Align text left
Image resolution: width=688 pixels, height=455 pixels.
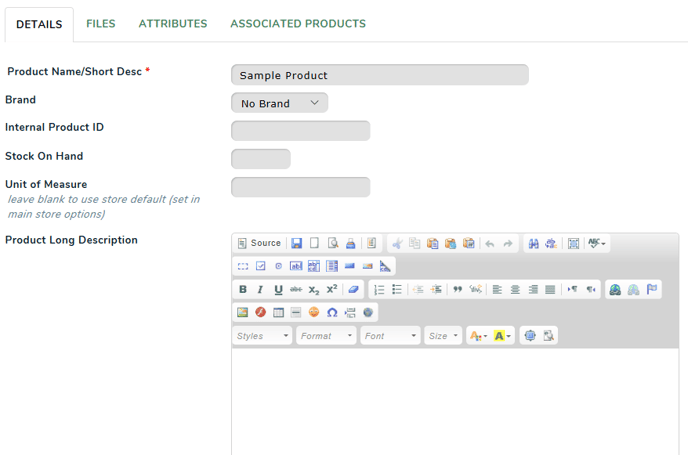coord(497,290)
